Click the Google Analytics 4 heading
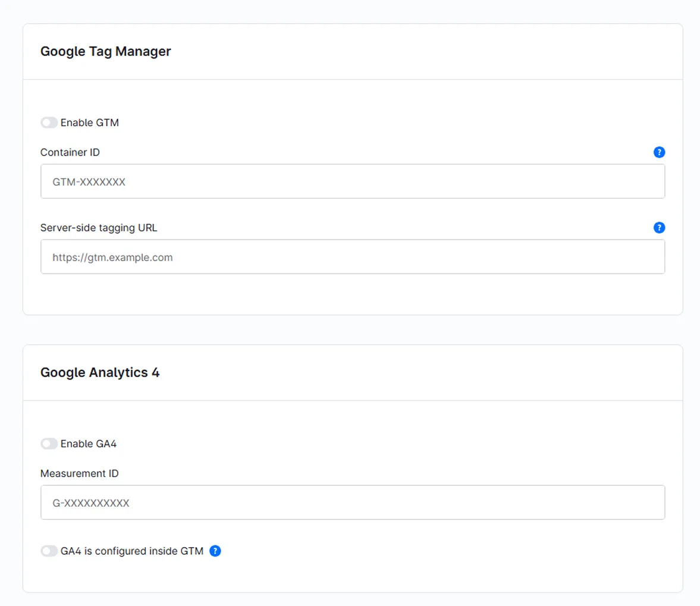 100,372
